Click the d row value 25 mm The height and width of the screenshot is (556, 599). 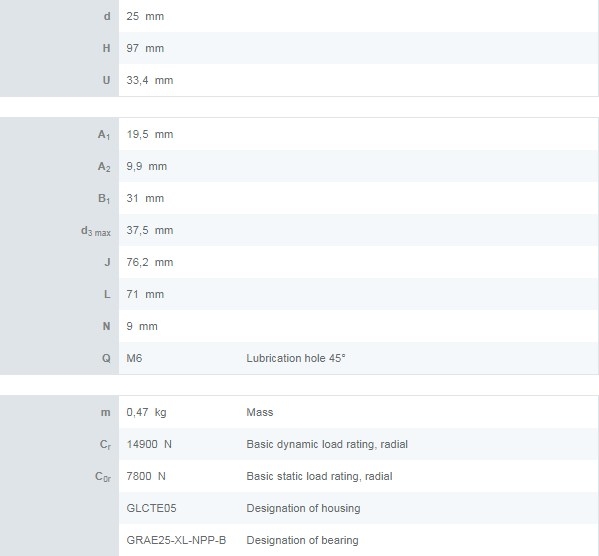coord(145,16)
